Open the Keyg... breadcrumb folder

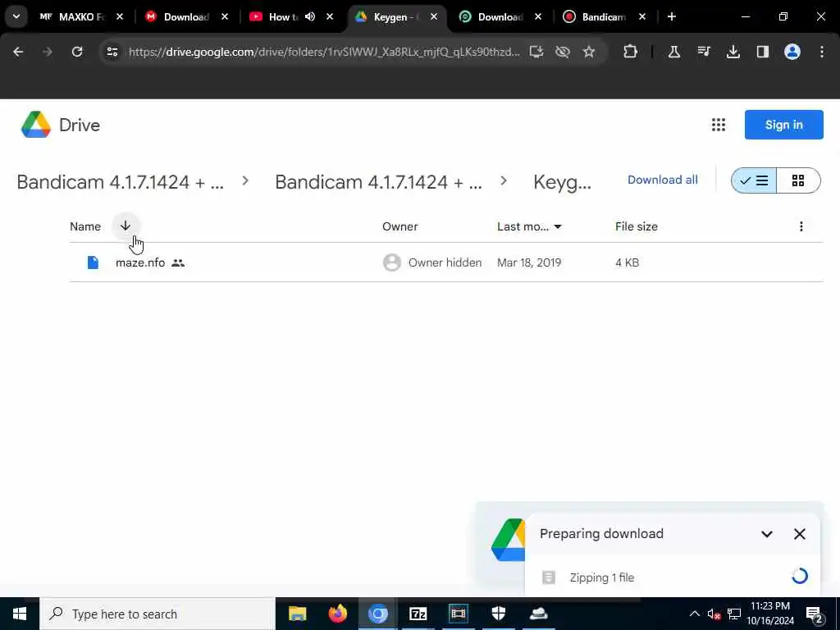[563, 182]
